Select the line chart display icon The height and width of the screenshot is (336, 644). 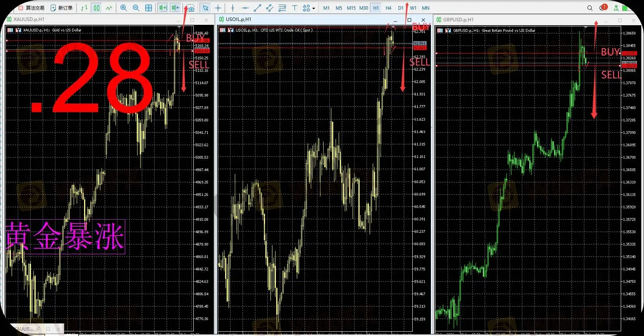tap(109, 8)
